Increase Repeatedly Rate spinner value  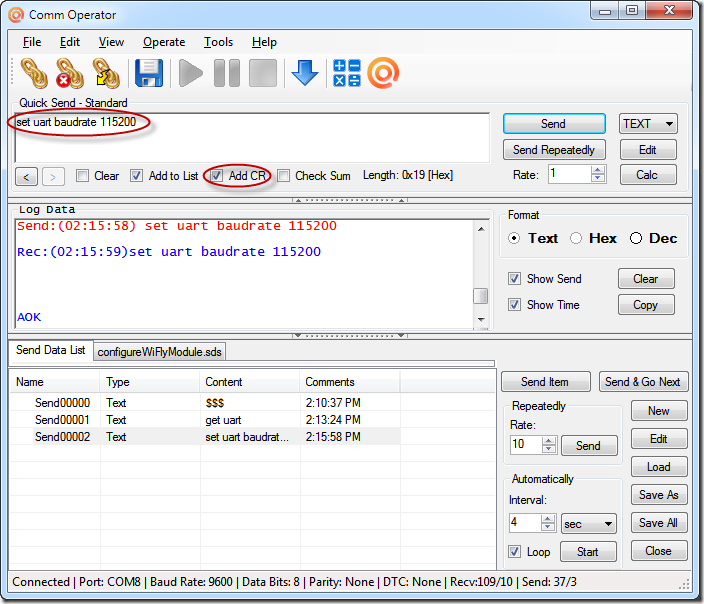click(x=548, y=441)
